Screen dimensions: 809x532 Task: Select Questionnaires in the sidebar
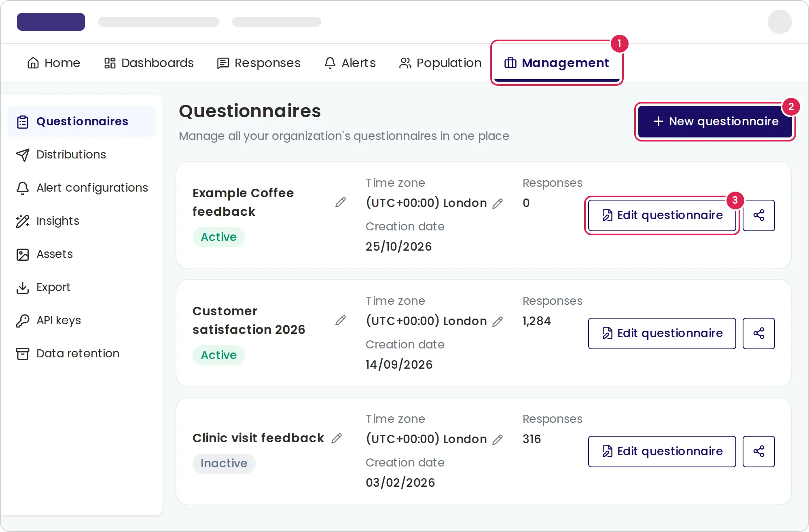coord(82,121)
